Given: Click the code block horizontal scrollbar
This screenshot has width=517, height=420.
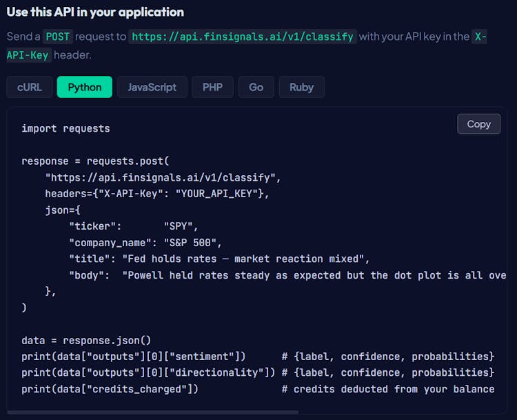Looking at the screenshot, I should [153, 412].
